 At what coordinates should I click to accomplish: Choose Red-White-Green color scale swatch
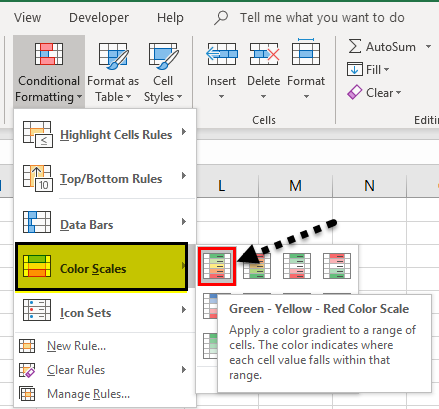click(337, 266)
